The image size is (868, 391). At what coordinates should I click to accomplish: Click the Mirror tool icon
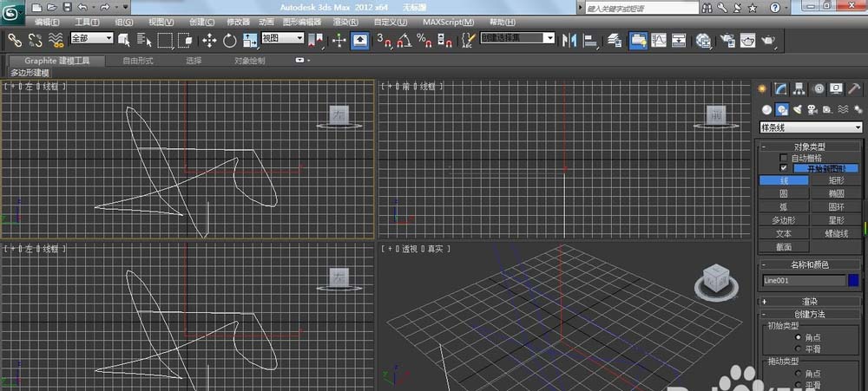pyautogui.click(x=569, y=40)
